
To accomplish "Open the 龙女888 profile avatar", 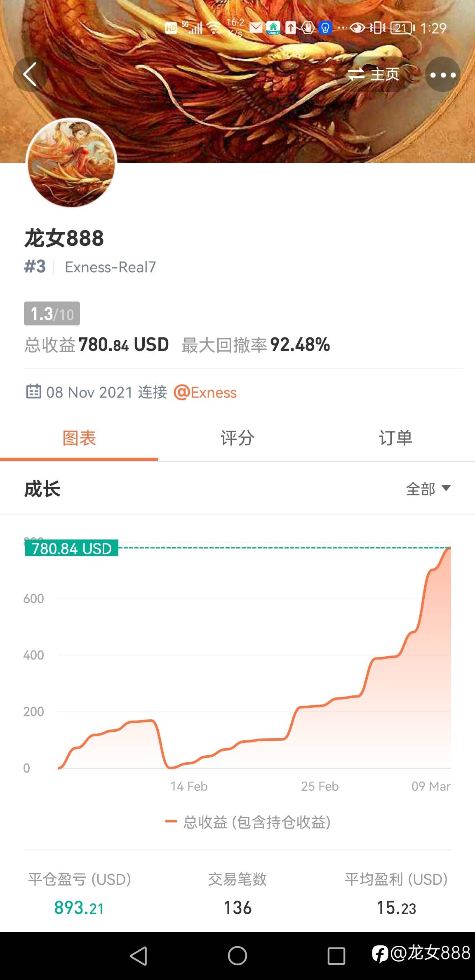I will tap(71, 163).
